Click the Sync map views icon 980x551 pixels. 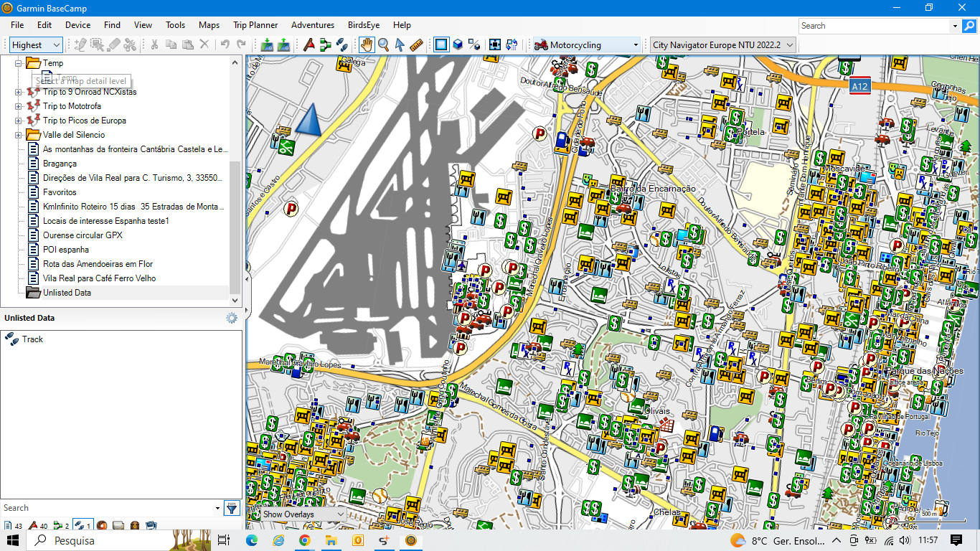(512, 44)
